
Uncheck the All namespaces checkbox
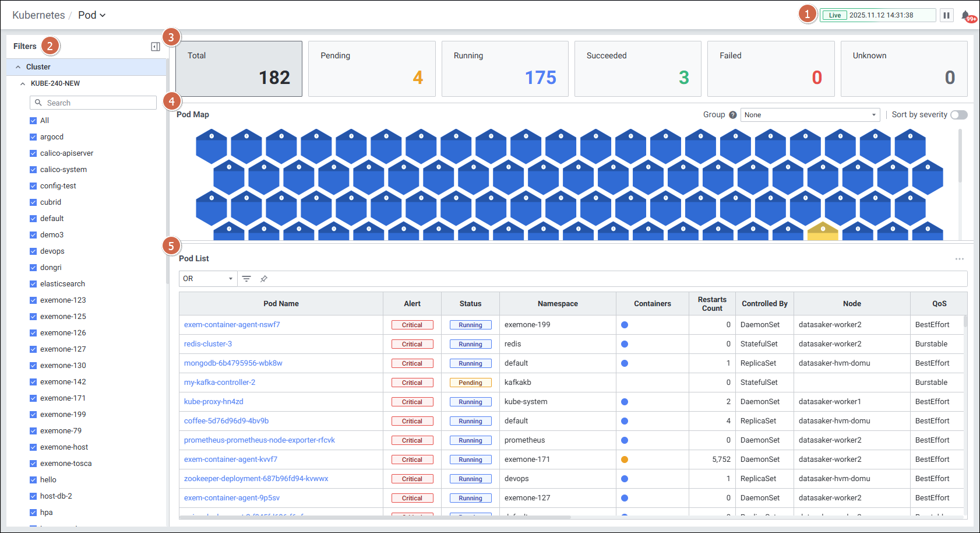pyautogui.click(x=33, y=121)
